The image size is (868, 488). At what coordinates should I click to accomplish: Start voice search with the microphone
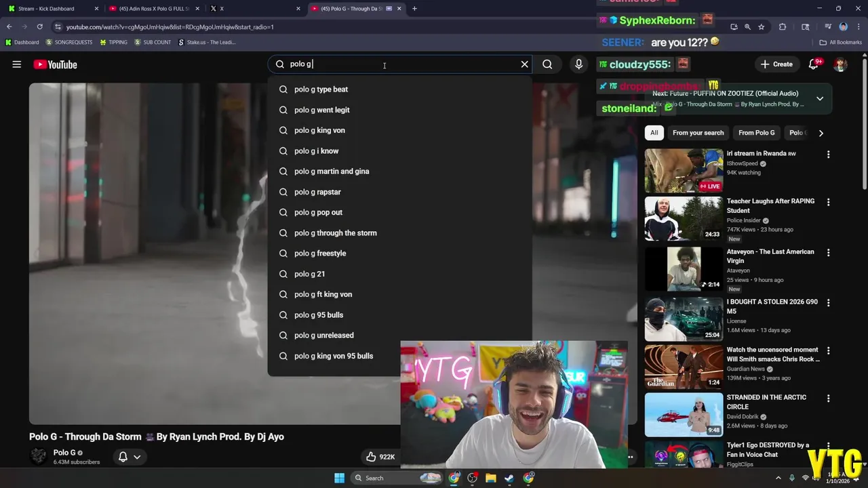[578, 64]
